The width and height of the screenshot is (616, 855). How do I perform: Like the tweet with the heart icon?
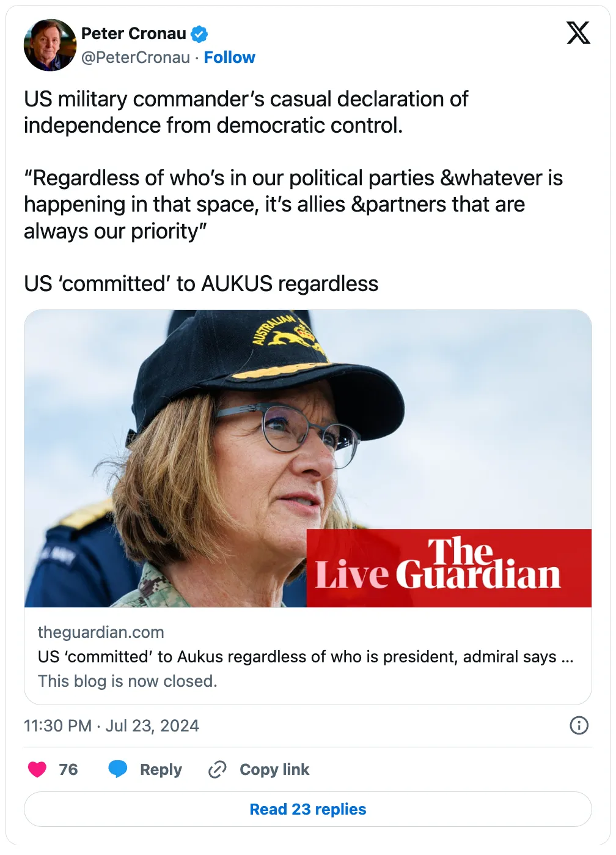pos(37,769)
